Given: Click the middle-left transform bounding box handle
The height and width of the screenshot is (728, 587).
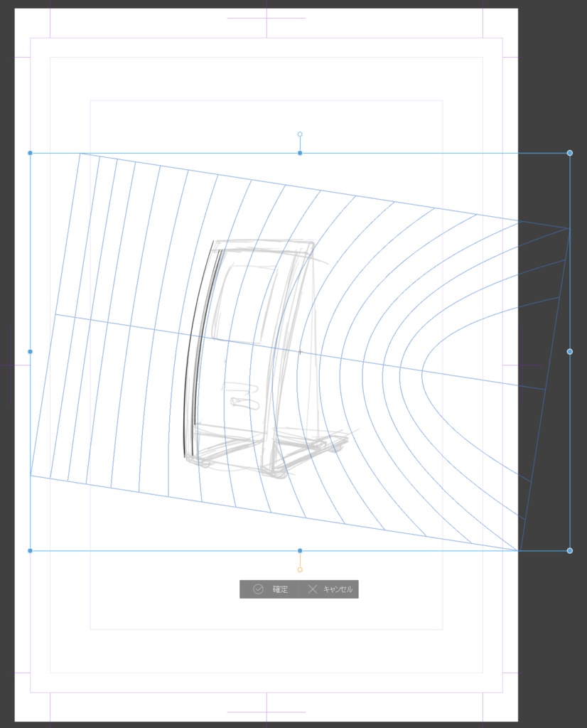Looking at the screenshot, I should 30,351.
